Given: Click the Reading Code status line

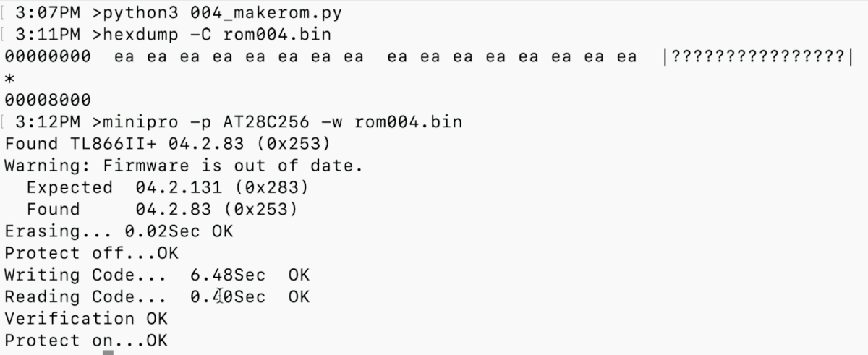Looking at the screenshot, I should click(x=156, y=297).
